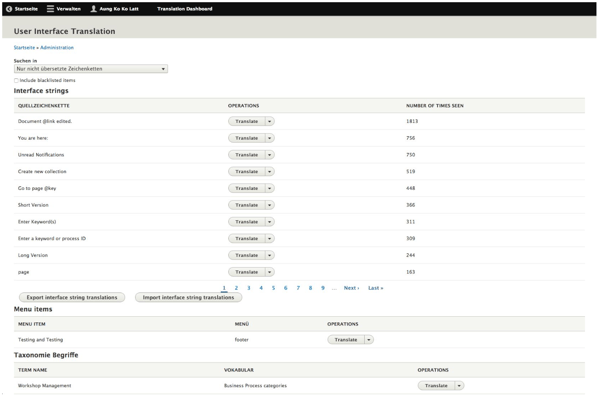Screen dimensions: 600x396
Task: Click the QUELLZEICHENKETTE column header
Action: pos(44,106)
